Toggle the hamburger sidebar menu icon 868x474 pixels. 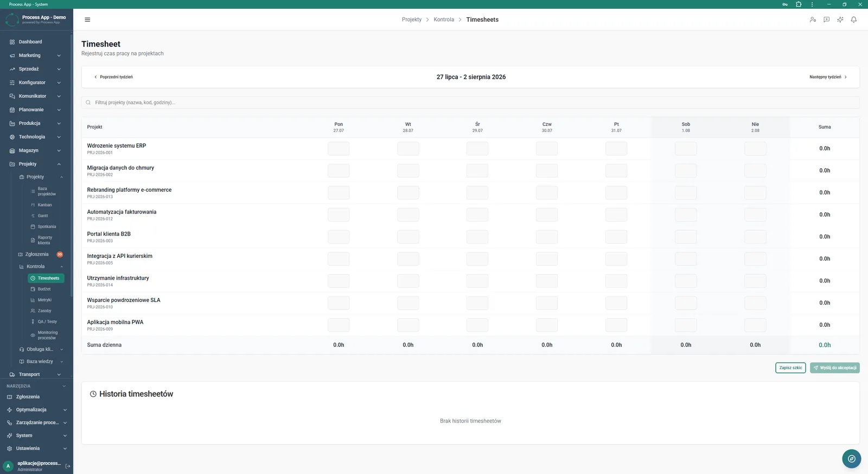click(x=87, y=20)
